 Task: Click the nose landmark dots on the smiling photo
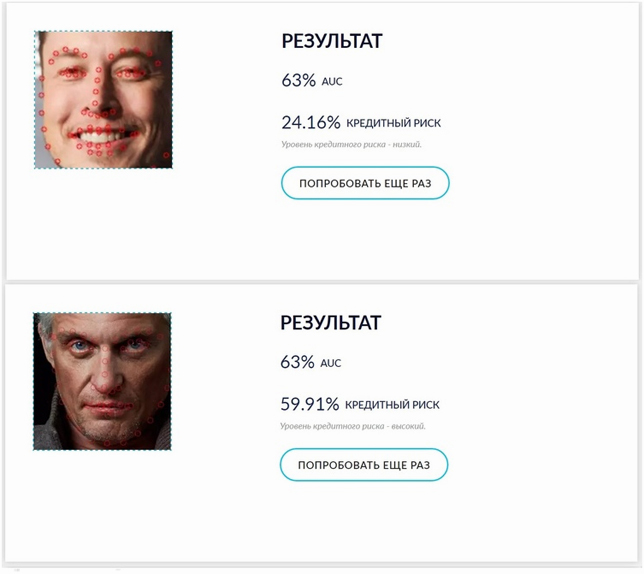click(98, 94)
